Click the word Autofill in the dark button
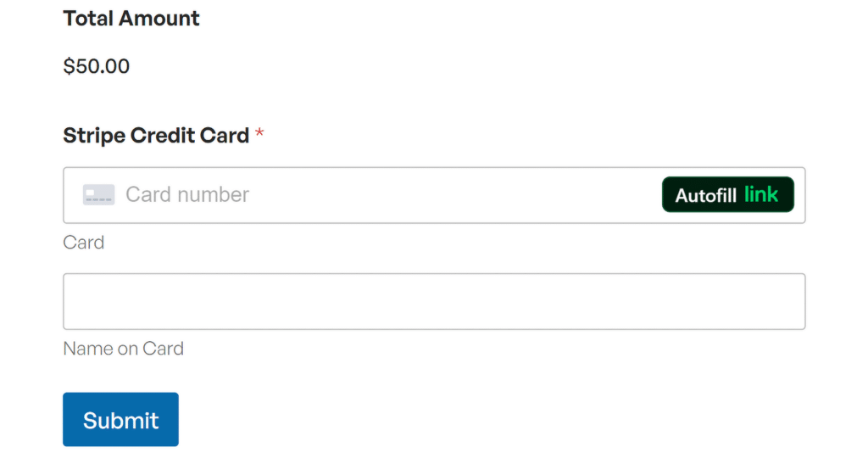 point(706,196)
